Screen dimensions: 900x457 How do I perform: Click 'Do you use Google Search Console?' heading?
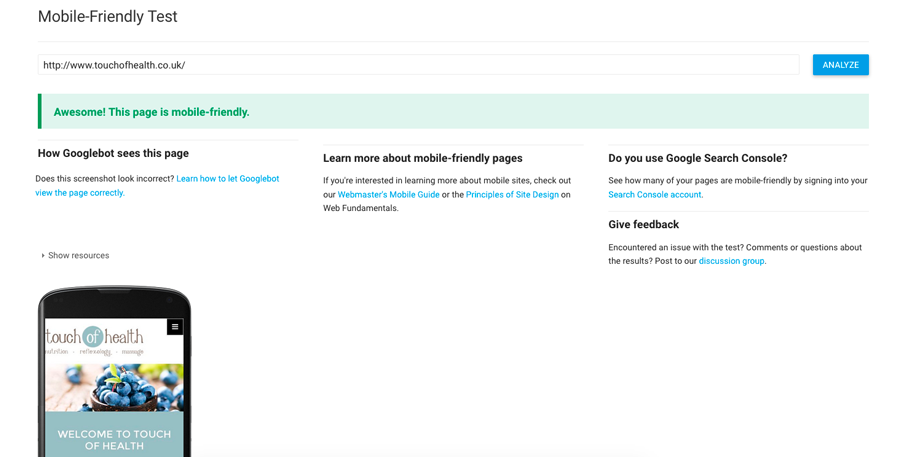[698, 158]
